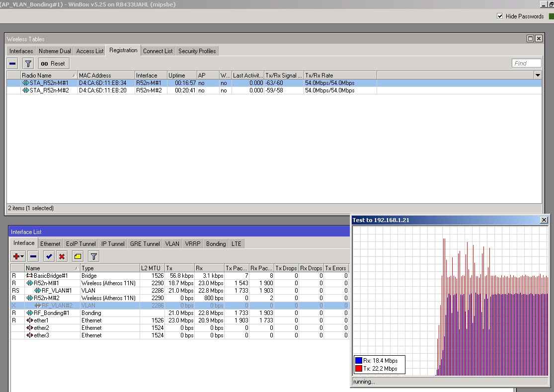This screenshot has height=392, width=554.
Task: Click the remove minus icon in Wireless Tables
Action: (x=12, y=64)
